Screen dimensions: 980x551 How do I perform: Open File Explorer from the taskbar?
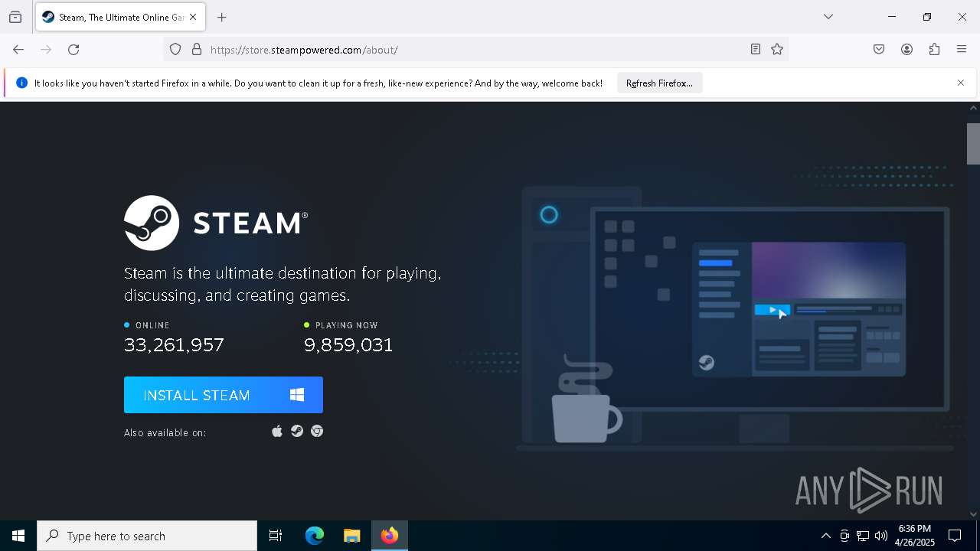click(x=351, y=536)
